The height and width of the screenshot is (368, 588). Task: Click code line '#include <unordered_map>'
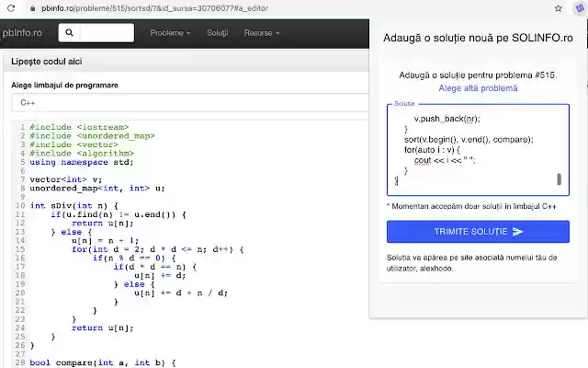coord(92,135)
